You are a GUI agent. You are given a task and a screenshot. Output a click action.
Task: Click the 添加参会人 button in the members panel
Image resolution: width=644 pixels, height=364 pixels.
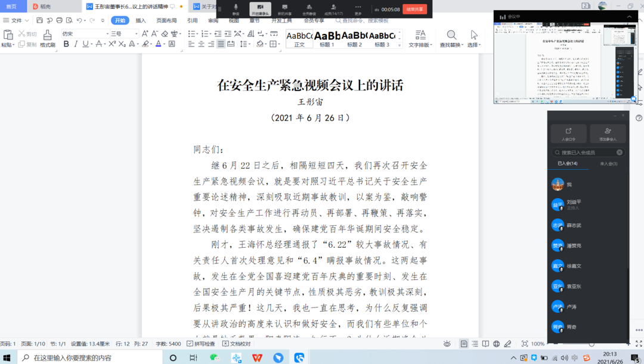(x=608, y=133)
